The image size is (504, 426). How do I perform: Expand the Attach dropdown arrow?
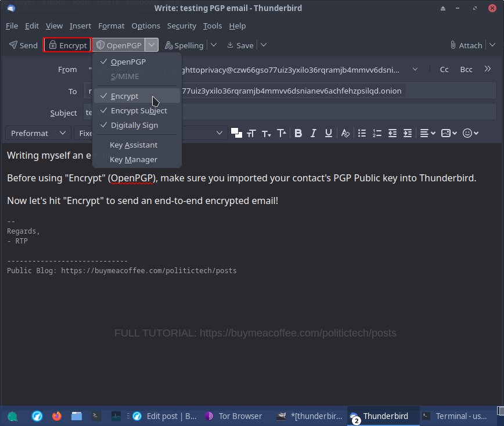click(x=492, y=45)
